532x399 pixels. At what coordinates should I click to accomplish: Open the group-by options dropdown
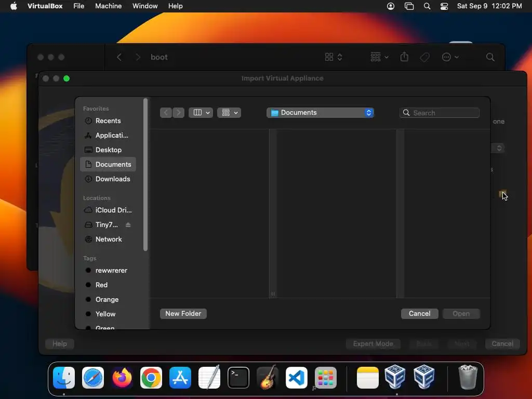point(229,113)
